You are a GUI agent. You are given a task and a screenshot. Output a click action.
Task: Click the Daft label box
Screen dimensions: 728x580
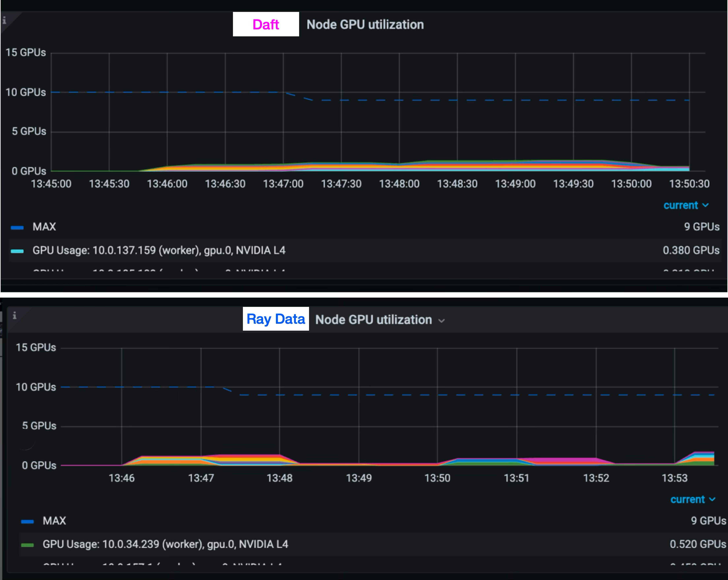pos(266,24)
